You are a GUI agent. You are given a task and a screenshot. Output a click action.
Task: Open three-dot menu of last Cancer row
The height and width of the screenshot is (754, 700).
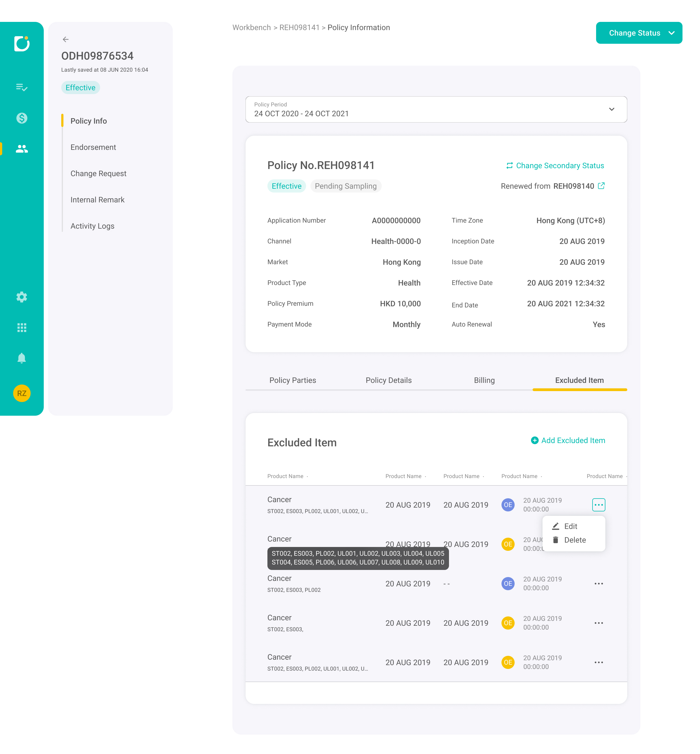click(x=599, y=662)
